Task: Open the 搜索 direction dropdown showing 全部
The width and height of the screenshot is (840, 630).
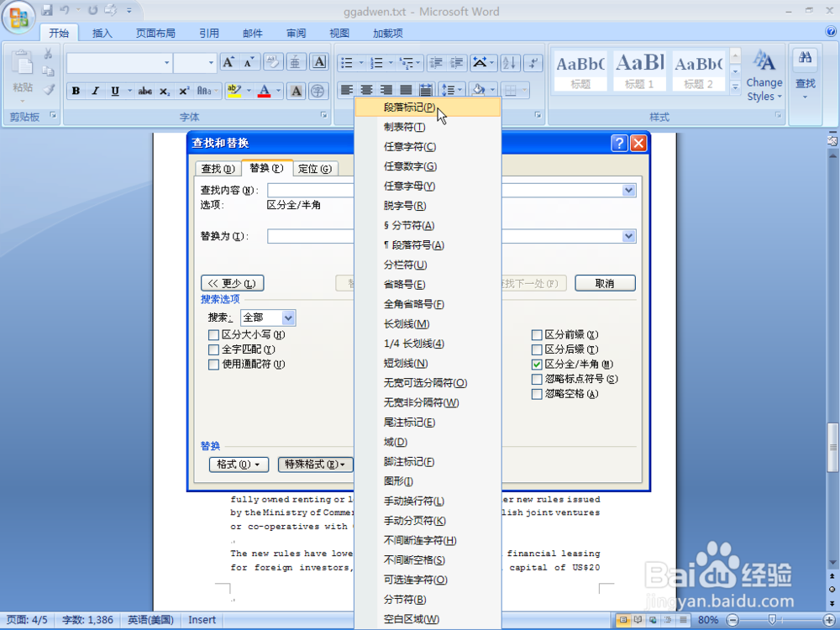Action: 286,318
